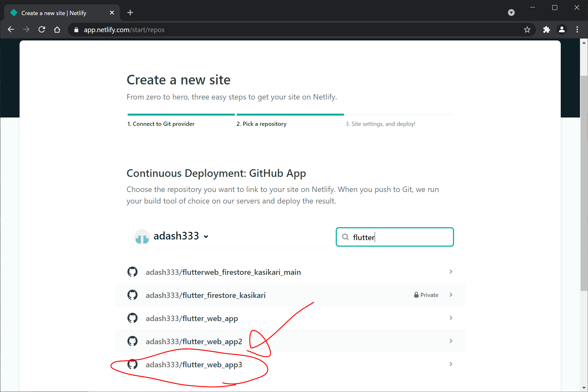Choose the adash333/flutter_web_app2 repository
The image size is (588, 392).
click(290, 341)
